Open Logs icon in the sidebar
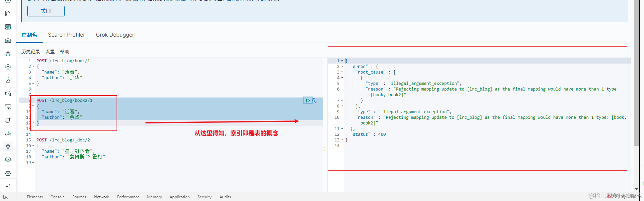 (8, 94)
